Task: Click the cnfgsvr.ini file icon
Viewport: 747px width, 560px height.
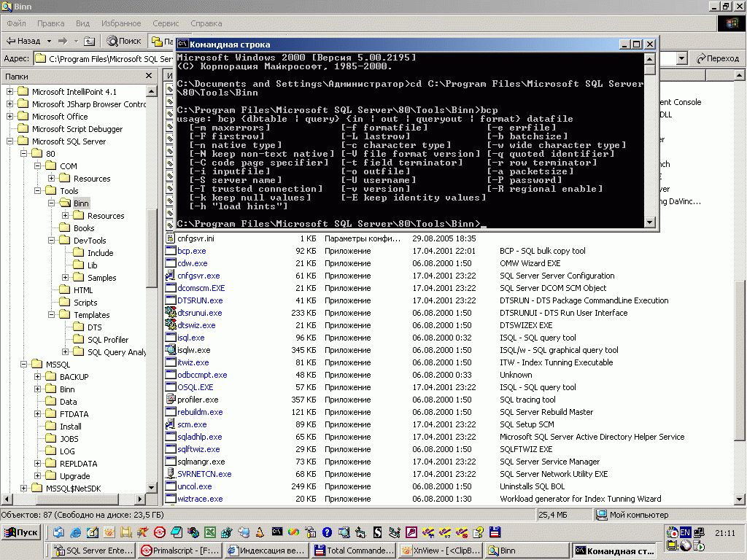Action: coord(171,238)
